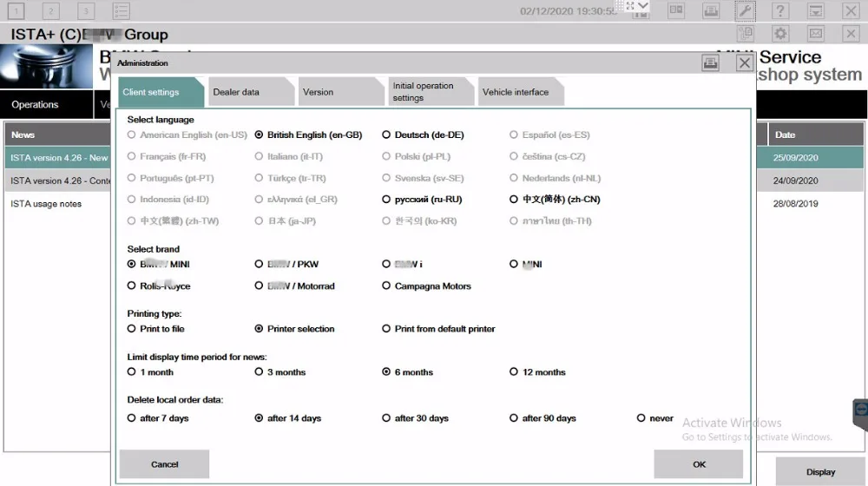Choose Türkçe (tr-TR) radio option
Viewport: 868px width, 486px height.
pos(290,178)
